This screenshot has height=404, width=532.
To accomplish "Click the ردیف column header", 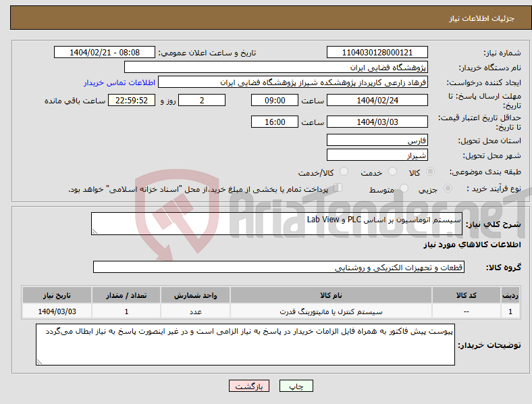I will (x=510, y=295).
